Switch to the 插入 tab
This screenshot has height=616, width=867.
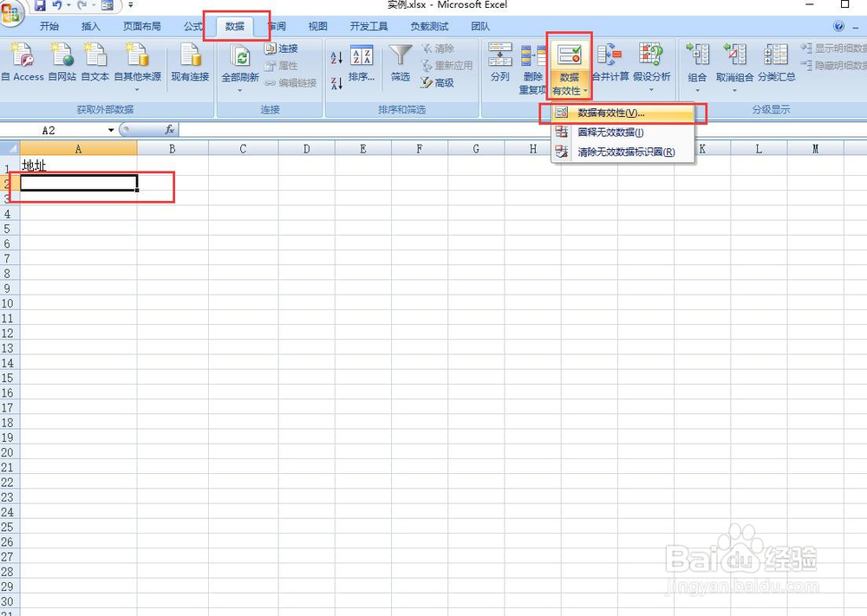click(x=91, y=27)
